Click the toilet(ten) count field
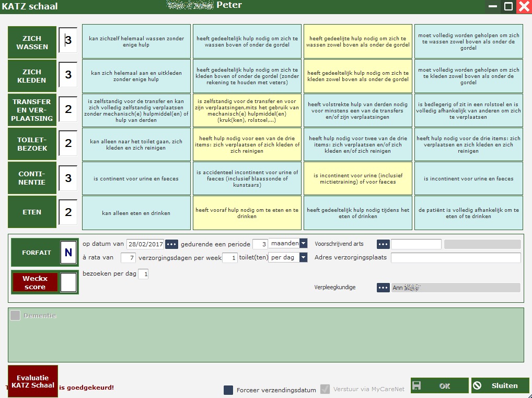 (x=230, y=258)
